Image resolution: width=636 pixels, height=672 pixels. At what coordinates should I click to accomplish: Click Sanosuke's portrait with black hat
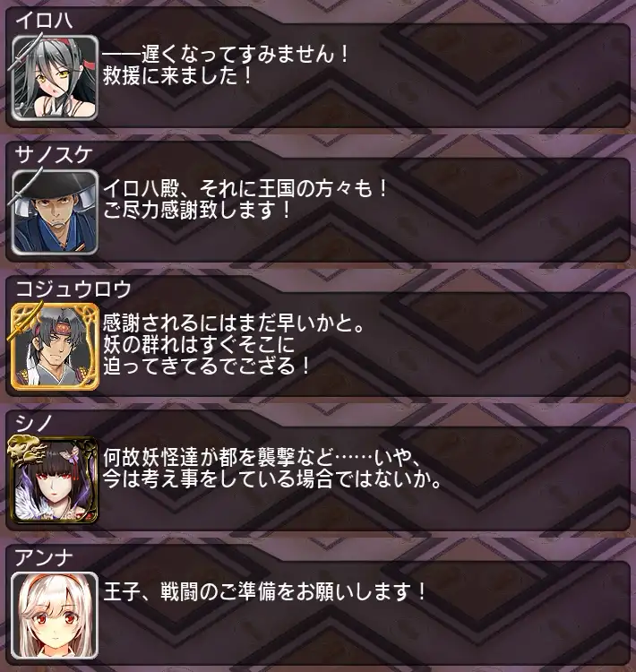coord(55,212)
